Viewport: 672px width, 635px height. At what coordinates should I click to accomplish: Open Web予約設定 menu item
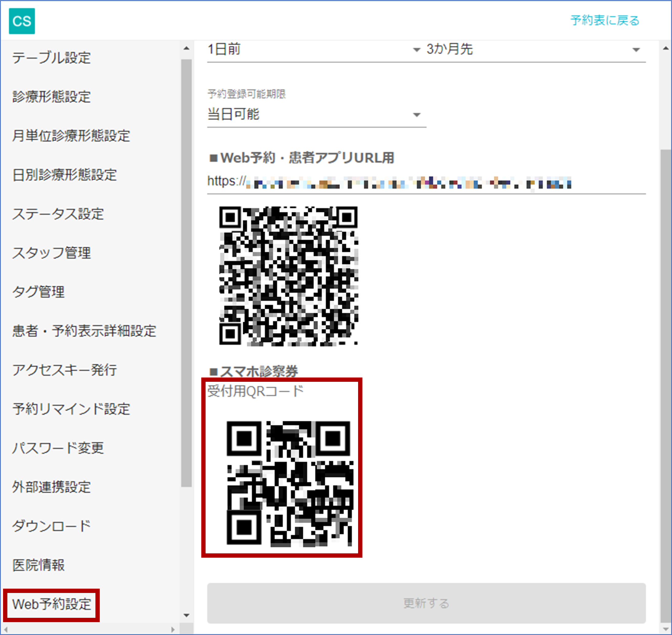[52, 604]
